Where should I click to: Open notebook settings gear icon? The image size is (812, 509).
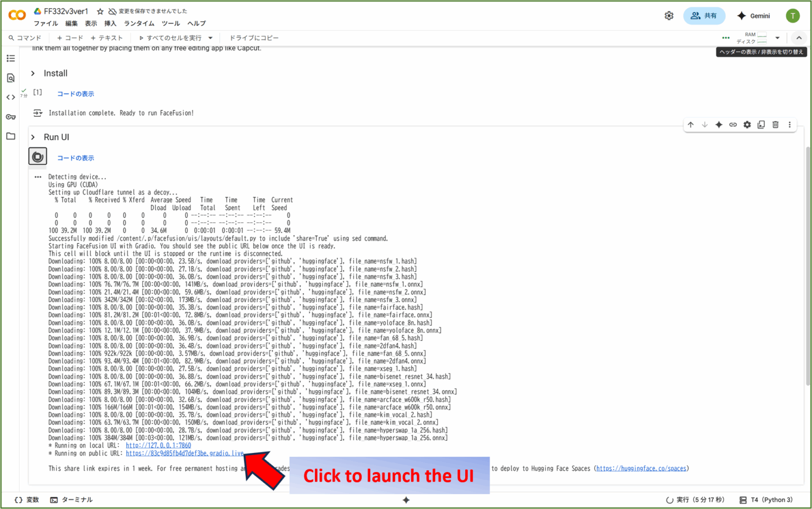[669, 16]
